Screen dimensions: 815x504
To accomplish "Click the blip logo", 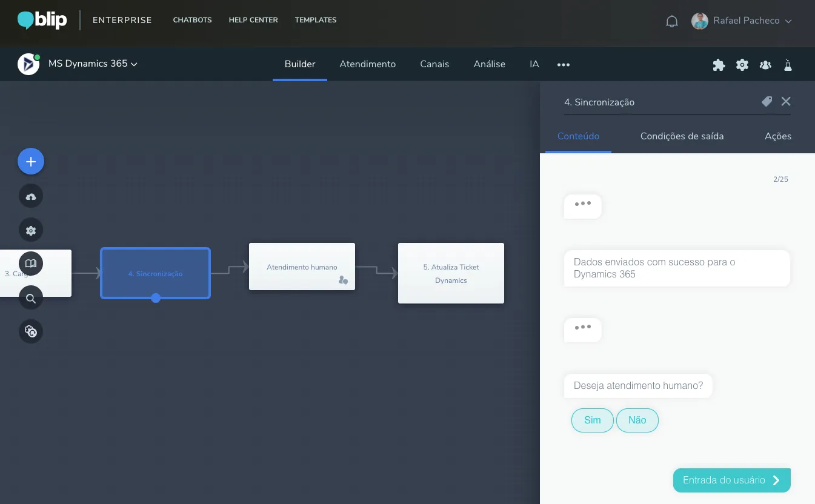I will tap(42, 20).
